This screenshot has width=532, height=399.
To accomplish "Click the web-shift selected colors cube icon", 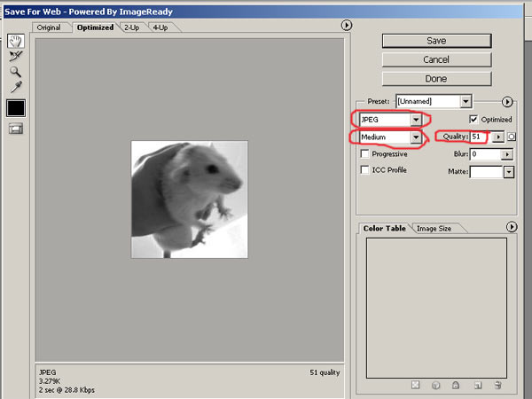I will click(435, 385).
